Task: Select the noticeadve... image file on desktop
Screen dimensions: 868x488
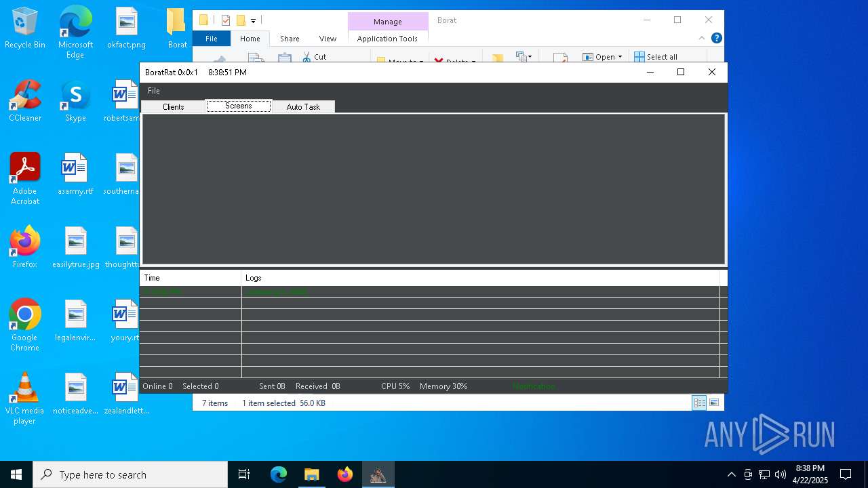Action: [75, 394]
